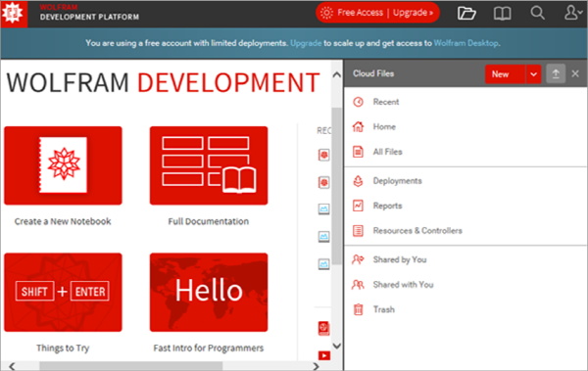588x371 pixels.
Task: Click the Wolfram spikey logo icon
Action: pyautogui.click(x=14, y=14)
